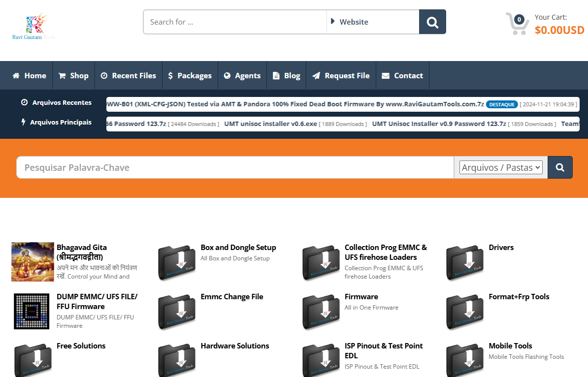The width and height of the screenshot is (588, 377).
Task: Open the Collection Prog EMMC folder icon
Action: coord(321,262)
